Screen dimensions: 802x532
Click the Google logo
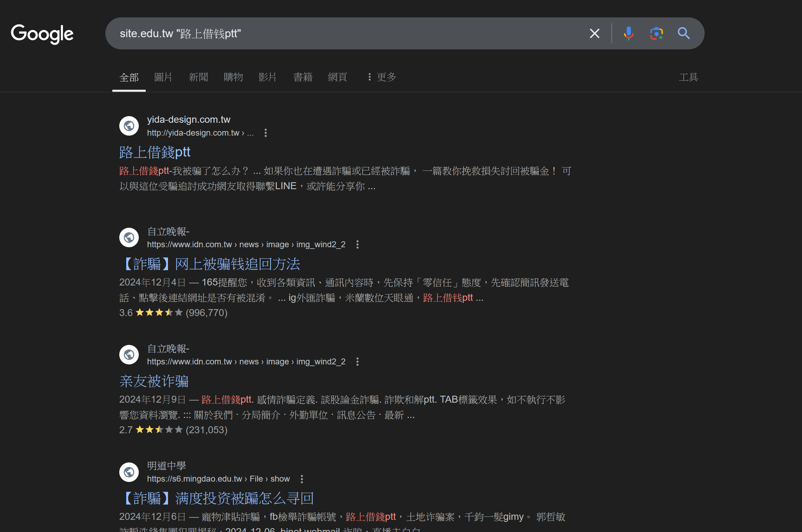[42, 34]
